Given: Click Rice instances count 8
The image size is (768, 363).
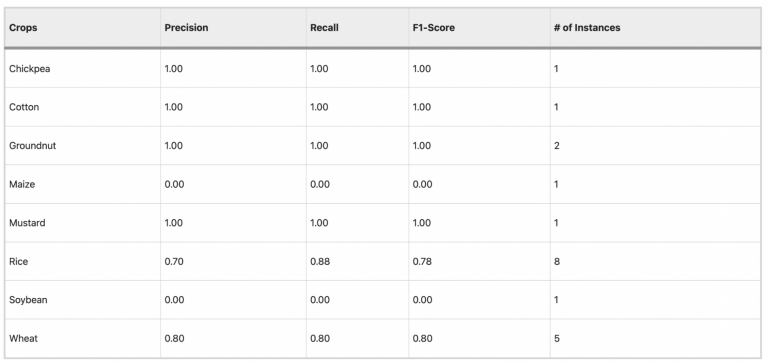Looking at the screenshot, I should click(557, 262).
